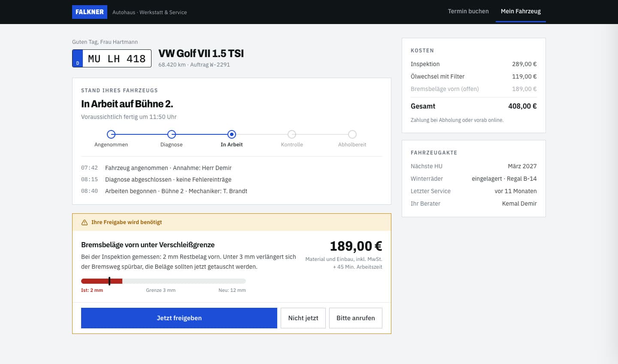This screenshot has height=364, width=618.
Task: Click the large 189,00 € price
Action: point(356,246)
